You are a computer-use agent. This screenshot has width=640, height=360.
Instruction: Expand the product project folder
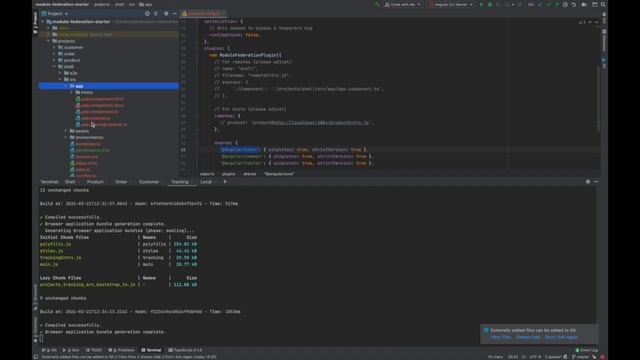54,60
